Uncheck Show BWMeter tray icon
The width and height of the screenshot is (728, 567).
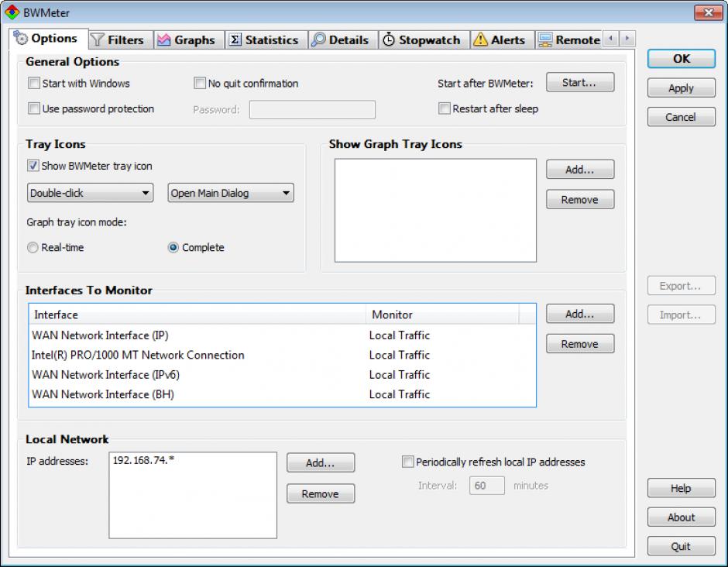pyautogui.click(x=33, y=166)
